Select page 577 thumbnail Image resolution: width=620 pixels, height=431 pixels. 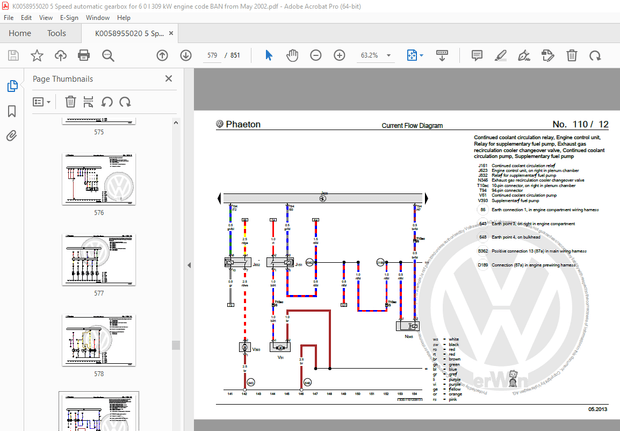tap(99, 260)
